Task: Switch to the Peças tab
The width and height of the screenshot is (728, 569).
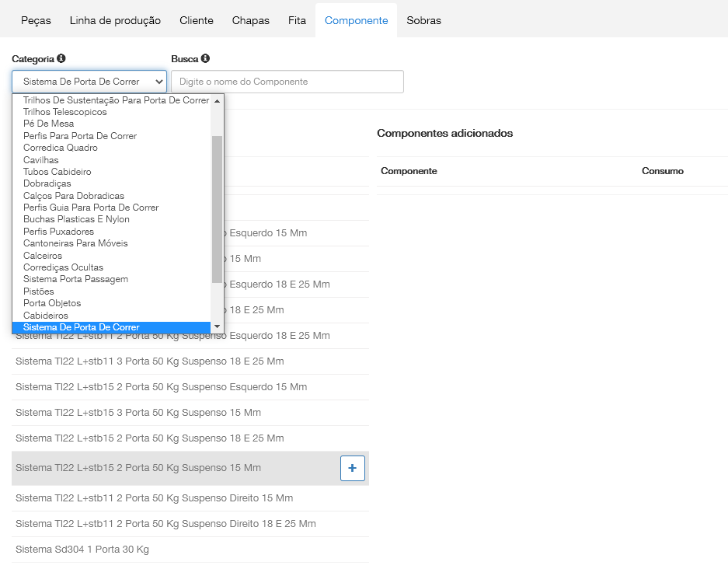Action: click(x=36, y=20)
